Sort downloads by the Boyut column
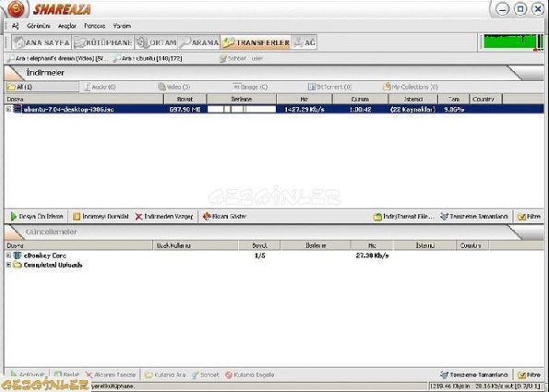The image size is (549, 392). [185, 99]
